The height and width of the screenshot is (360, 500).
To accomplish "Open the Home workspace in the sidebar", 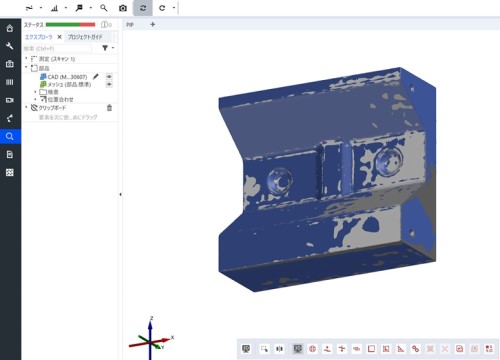I will (10, 28).
